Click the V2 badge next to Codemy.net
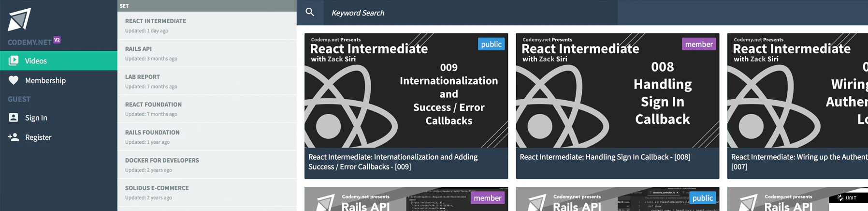This screenshot has width=868, height=211. click(57, 40)
